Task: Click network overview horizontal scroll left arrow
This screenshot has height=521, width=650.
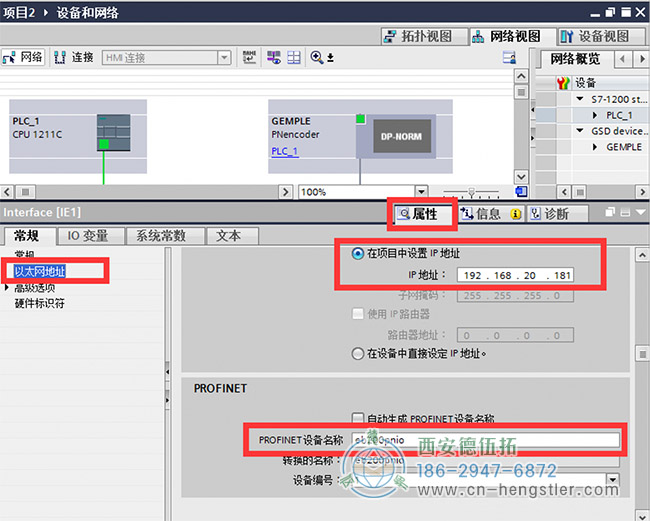Action: pyautogui.click(x=564, y=192)
